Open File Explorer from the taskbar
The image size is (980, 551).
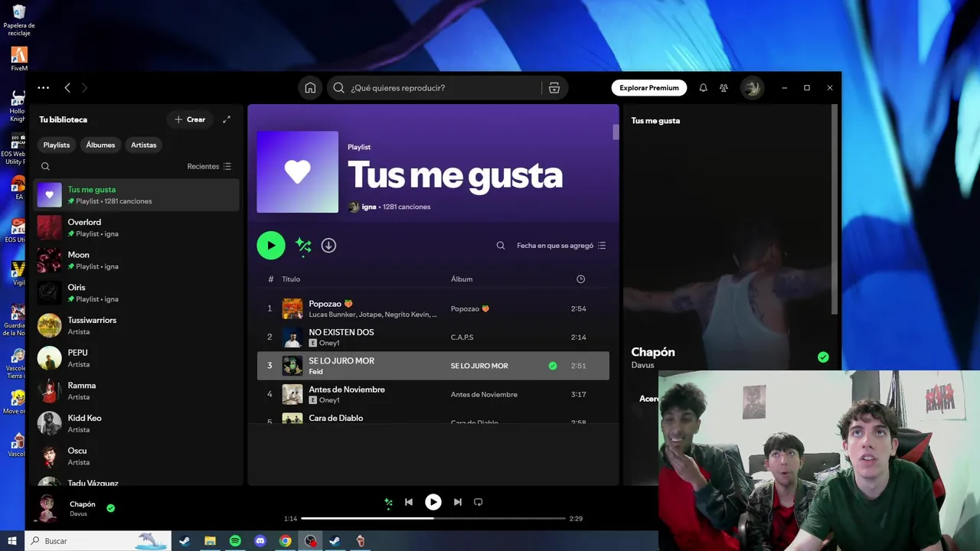[210, 541]
